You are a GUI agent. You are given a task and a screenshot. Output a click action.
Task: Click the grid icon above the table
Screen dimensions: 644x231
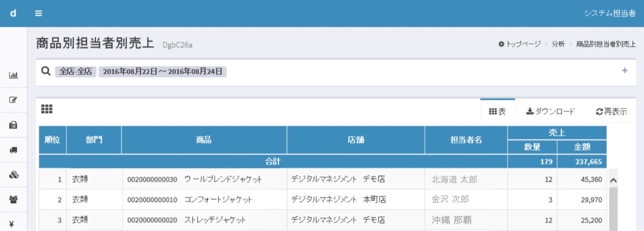(x=47, y=109)
